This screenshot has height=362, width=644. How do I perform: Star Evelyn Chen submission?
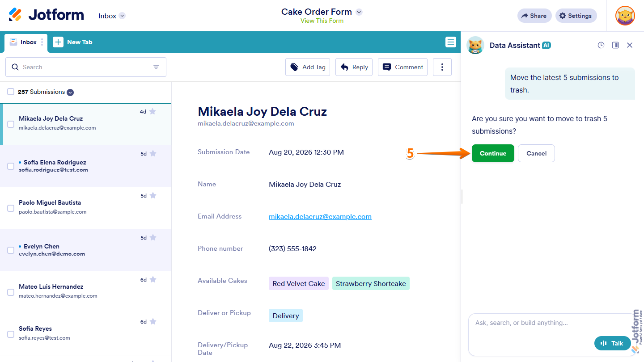click(153, 237)
